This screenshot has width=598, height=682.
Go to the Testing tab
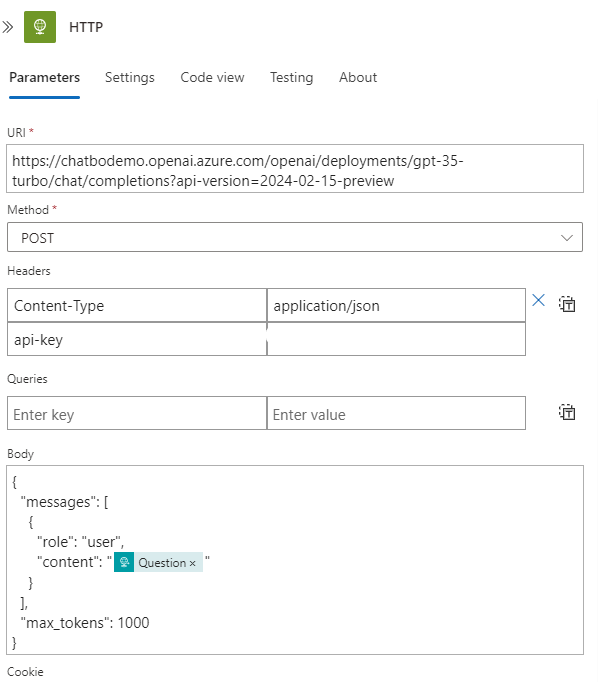291,77
